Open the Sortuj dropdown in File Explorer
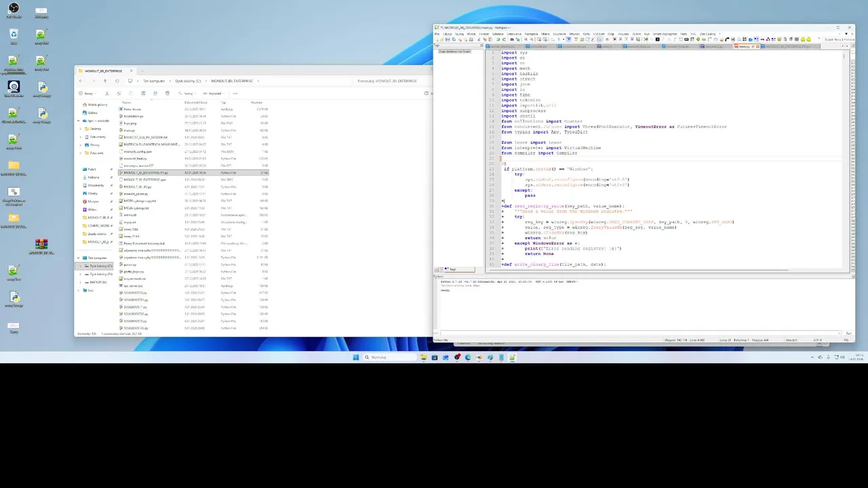Viewport: 868px width, 488px height. [186, 94]
